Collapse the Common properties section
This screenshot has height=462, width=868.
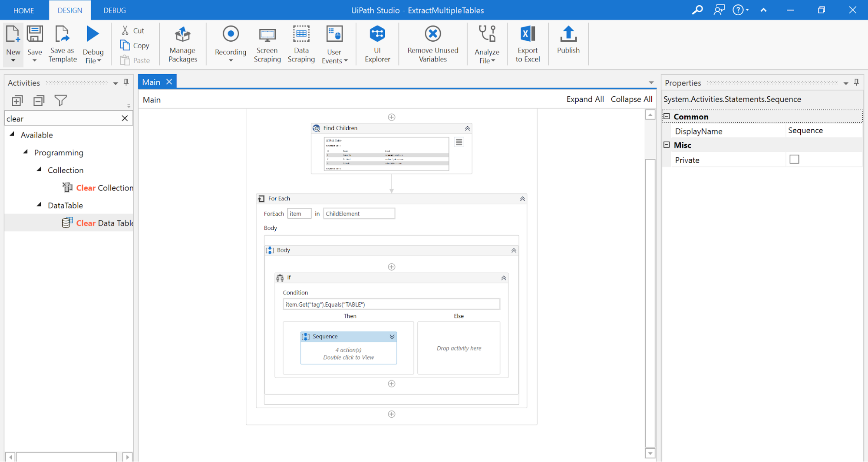click(x=667, y=116)
